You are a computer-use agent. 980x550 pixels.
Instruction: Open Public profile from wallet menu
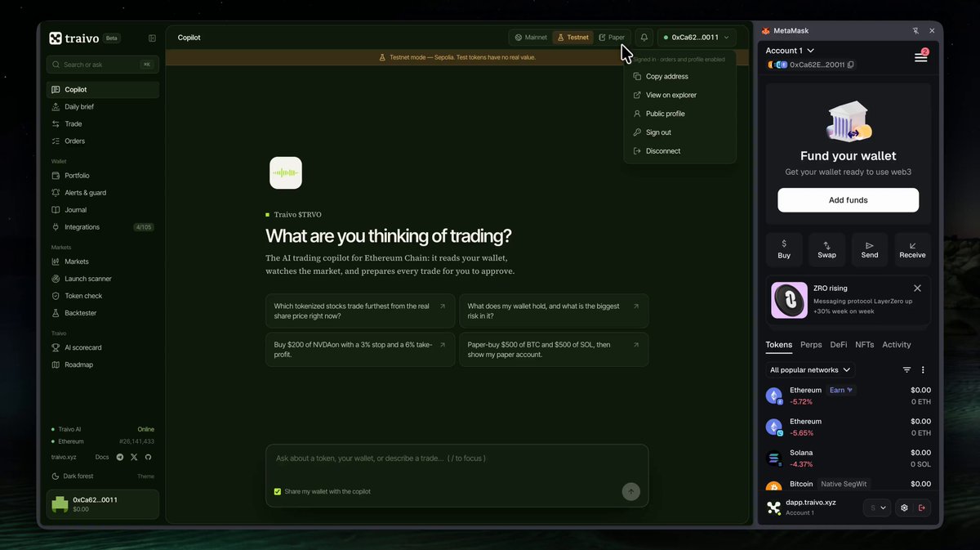tap(679, 114)
